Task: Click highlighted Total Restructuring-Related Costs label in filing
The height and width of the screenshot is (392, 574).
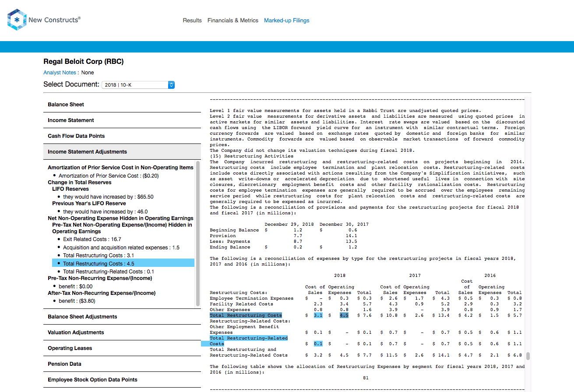Action: pos(249,338)
